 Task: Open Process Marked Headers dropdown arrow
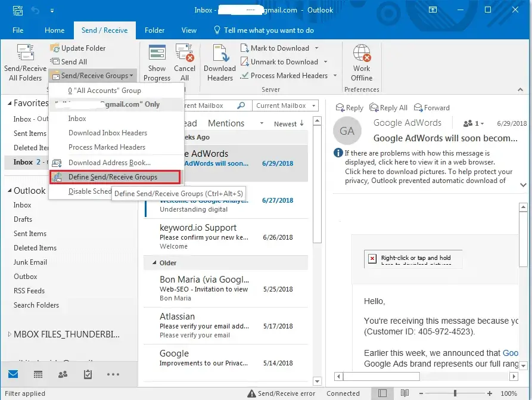pyautogui.click(x=335, y=75)
